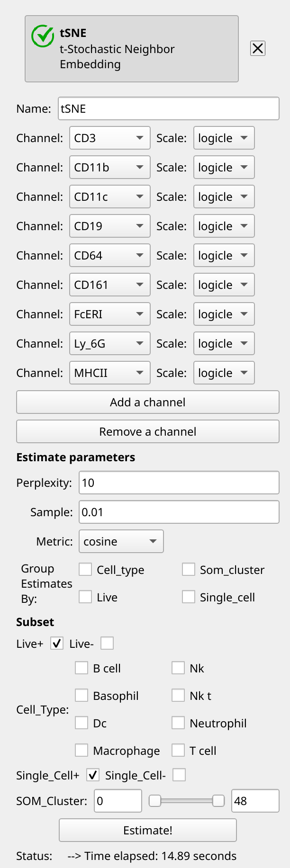Click Add a channel button
The width and height of the screenshot is (290, 868).
pos(148,402)
